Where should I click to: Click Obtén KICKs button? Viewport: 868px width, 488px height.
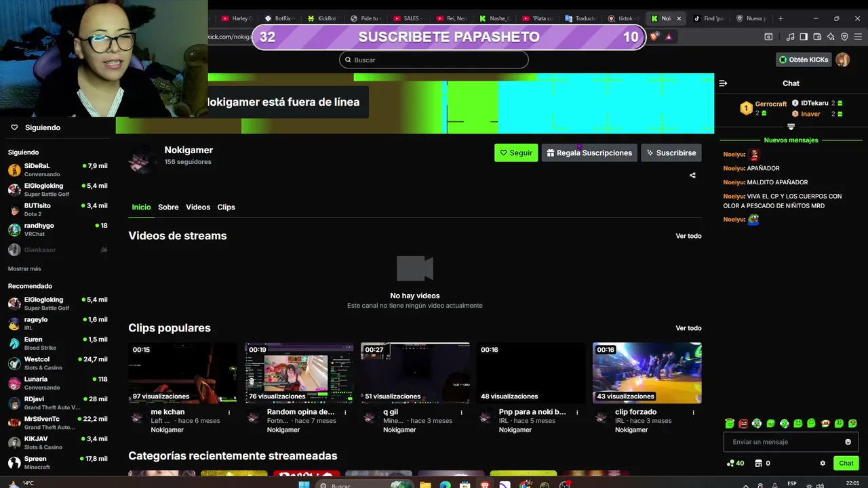[x=804, y=60]
